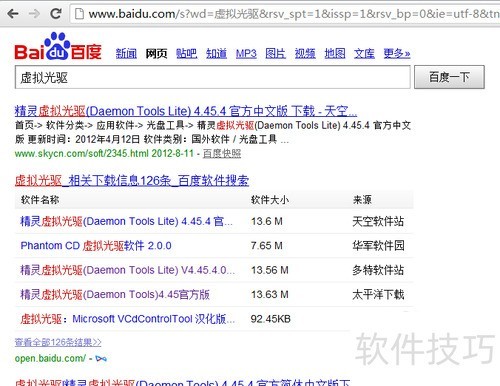Click 查看全部126条结果>> link
Screen dimensions: 500x386
coord(58,342)
